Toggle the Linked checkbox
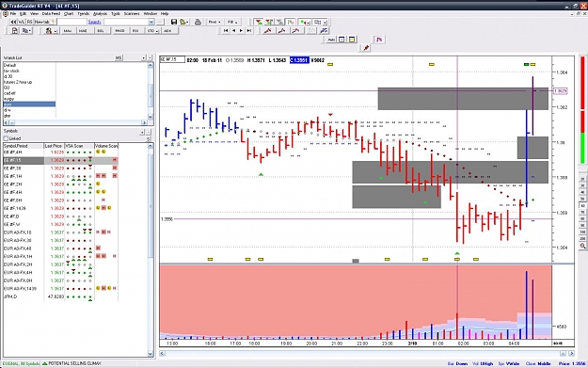This screenshot has height=368, width=588. click(6, 138)
